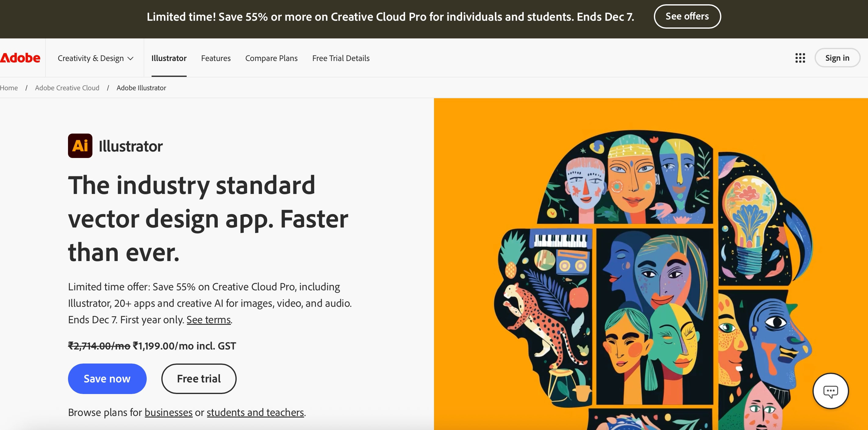Open the Features tab
The width and height of the screenshot is (868, 430).
pos(216,58)
